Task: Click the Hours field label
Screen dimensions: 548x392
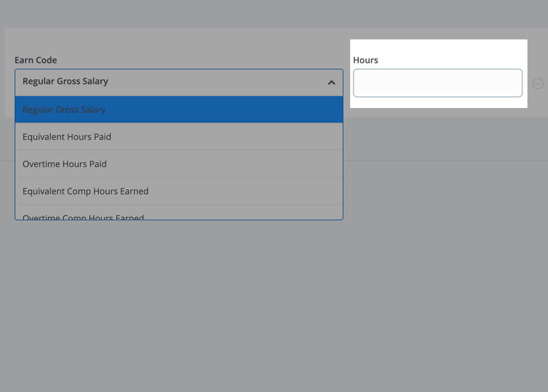Action: click(366, 60)
